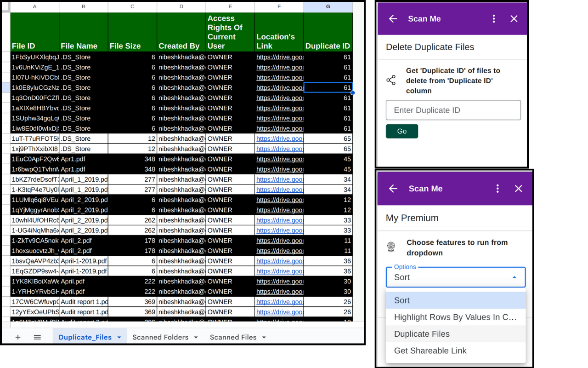Open Duplicate_Files tab dropdown arrow
The width and height of the screenshot is (588, 368).
point(119,337)
